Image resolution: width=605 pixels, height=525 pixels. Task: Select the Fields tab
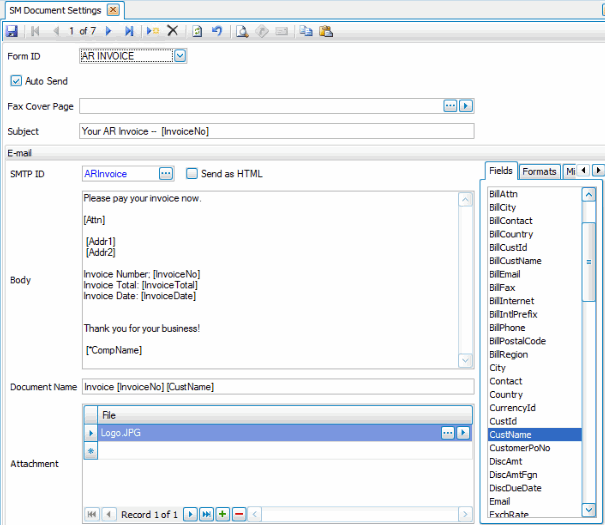(x=501, y=170)
